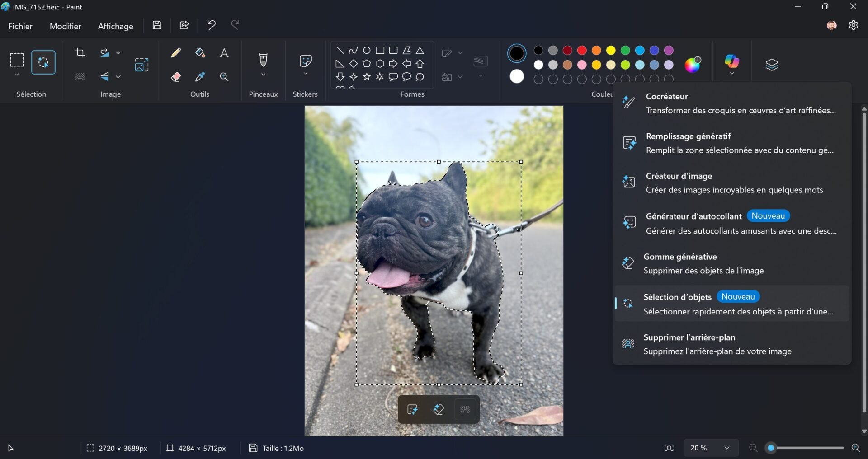Click the dog photo on the canvas
The image size is (868, 459).
click(x=434, y=271)
